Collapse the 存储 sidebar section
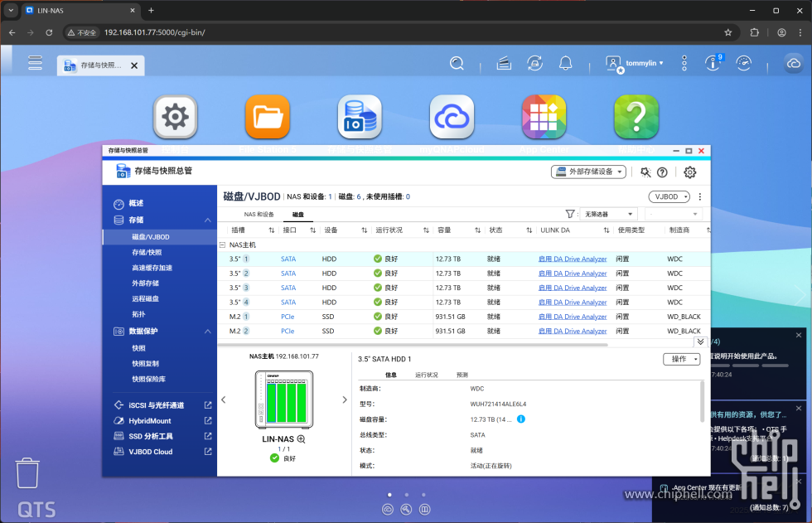812x523 pixels. click(208, 220)
